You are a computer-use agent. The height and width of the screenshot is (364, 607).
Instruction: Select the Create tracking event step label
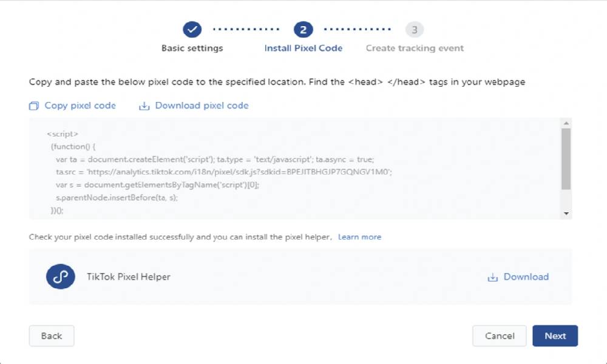(415, 48)
